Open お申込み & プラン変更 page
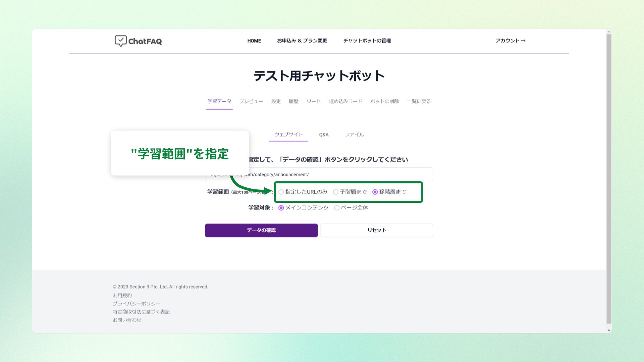Image resolution: width=644 pixels, height=362 pixels. (302, 41)
